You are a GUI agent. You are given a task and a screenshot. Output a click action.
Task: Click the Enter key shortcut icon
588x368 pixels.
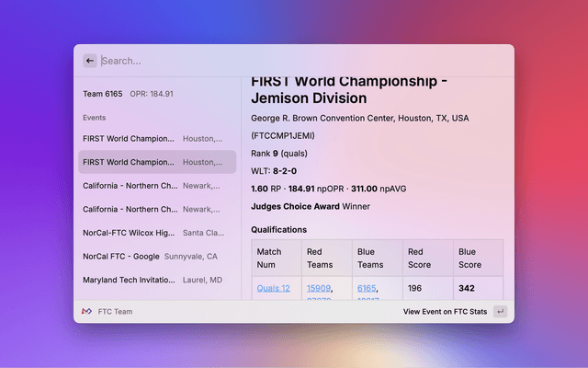(x=500, y=312)
